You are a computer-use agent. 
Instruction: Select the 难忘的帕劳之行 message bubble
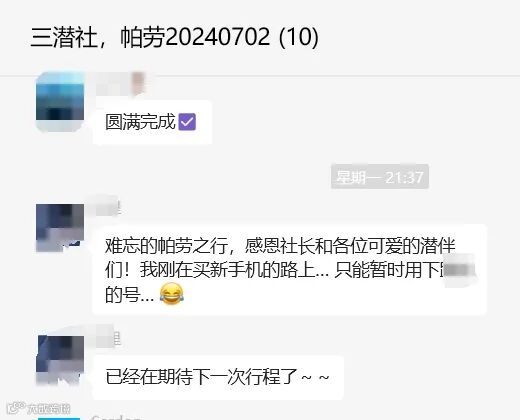[x=290, y=270]
